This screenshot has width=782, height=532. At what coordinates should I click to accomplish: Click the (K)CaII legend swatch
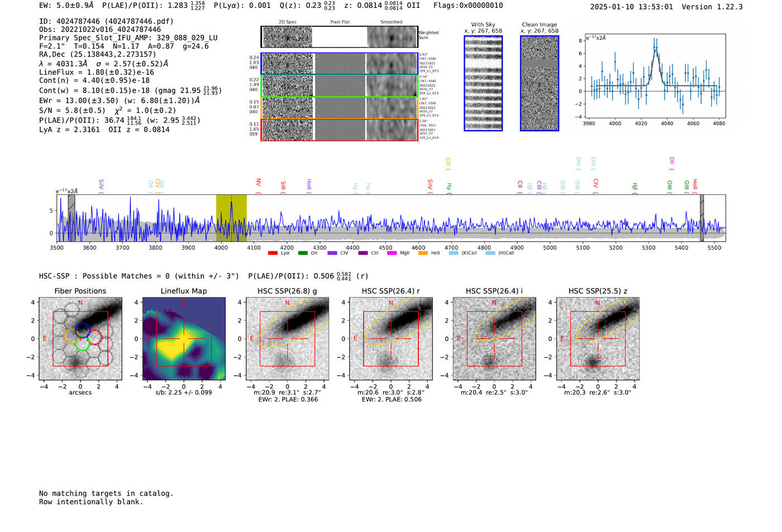[454, 253]
